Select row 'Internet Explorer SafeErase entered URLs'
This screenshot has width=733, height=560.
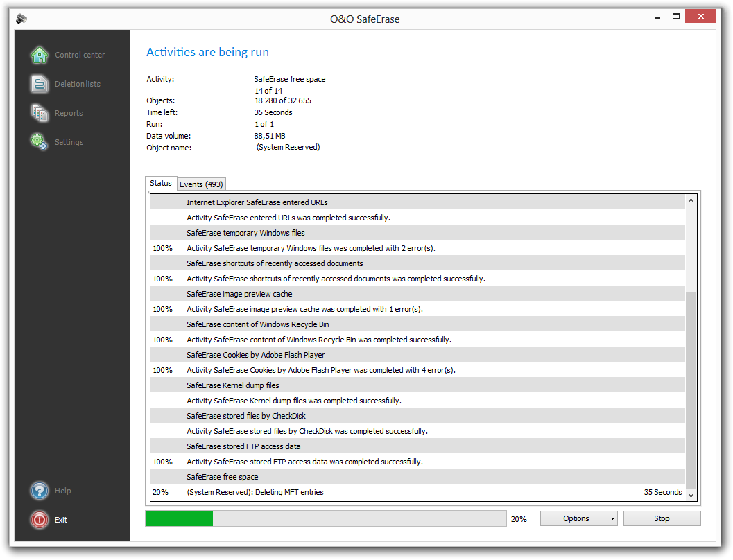pyautogui.click(x=418, y=202)
